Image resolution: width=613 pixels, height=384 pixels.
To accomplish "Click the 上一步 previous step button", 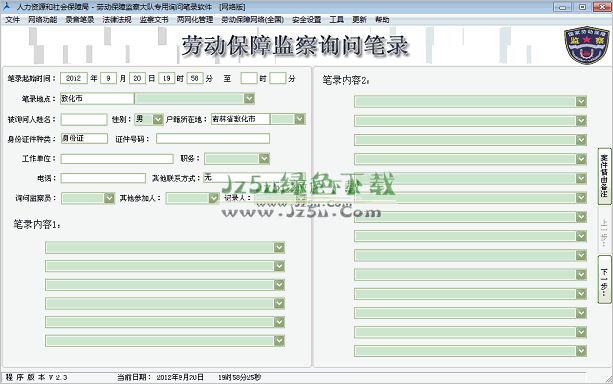I will pos(604,230).
